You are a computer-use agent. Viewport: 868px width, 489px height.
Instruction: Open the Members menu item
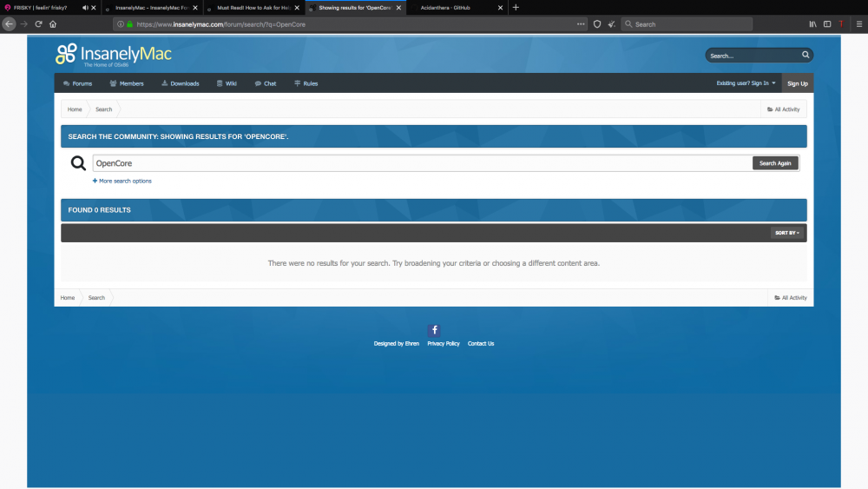tap(127, 83)
